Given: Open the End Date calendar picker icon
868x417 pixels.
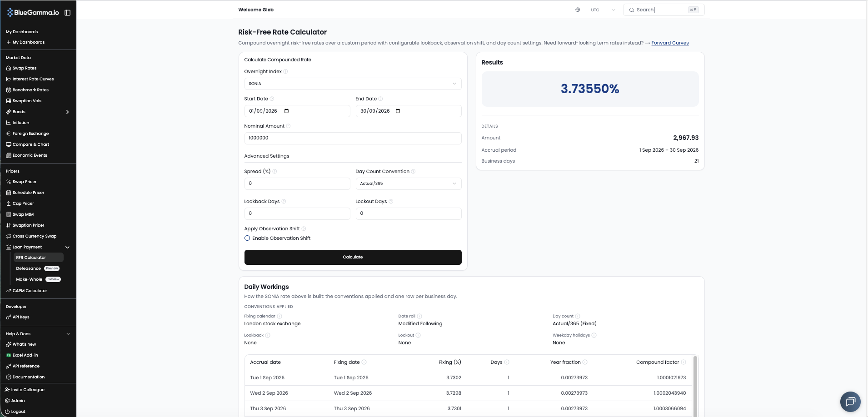Looking at the screenshot, I should point(398,111).
